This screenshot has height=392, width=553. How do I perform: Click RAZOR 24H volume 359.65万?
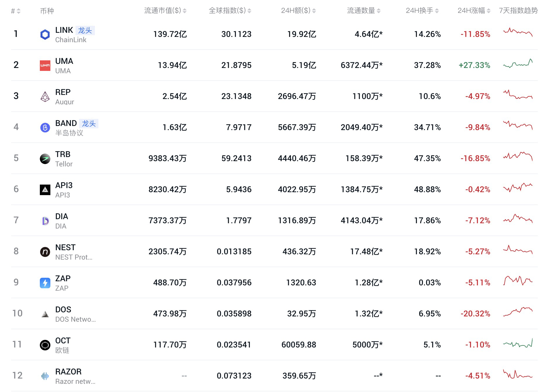click(299, 376)
